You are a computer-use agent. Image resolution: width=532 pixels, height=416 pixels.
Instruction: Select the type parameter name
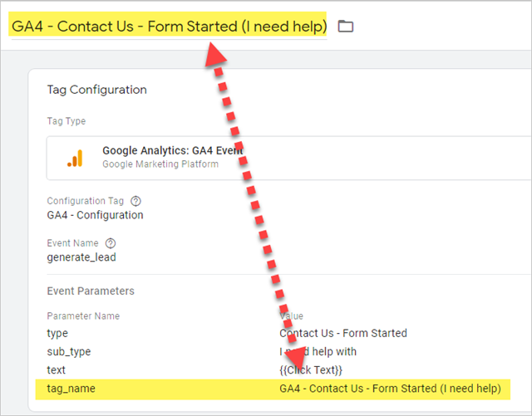tap(57, 333)
